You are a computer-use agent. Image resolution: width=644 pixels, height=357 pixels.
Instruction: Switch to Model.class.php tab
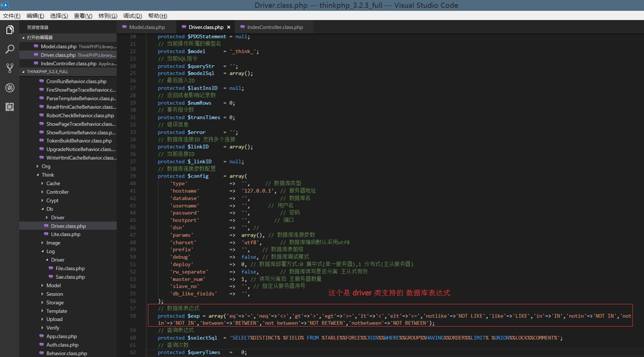tap(146, 27)
